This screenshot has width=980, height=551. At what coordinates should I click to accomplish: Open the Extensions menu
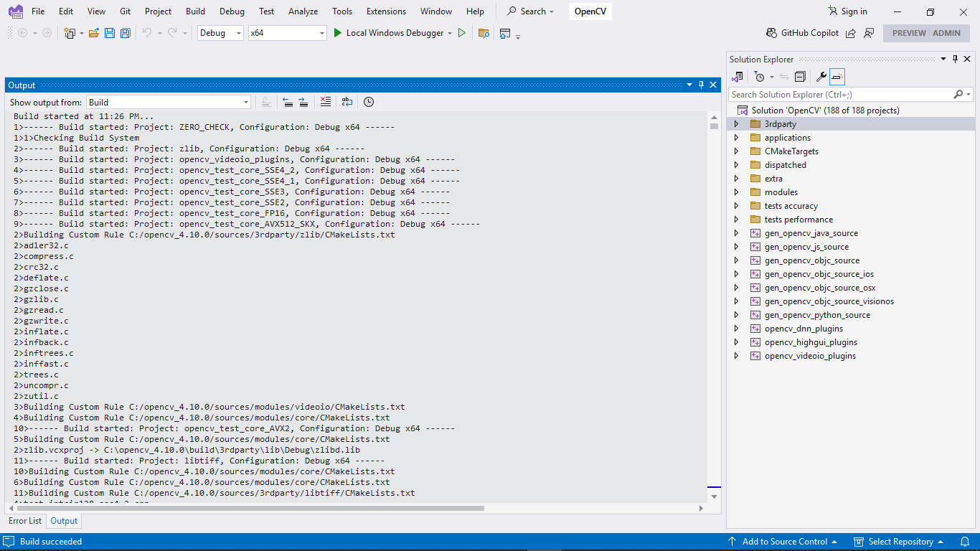coord(386,11)
